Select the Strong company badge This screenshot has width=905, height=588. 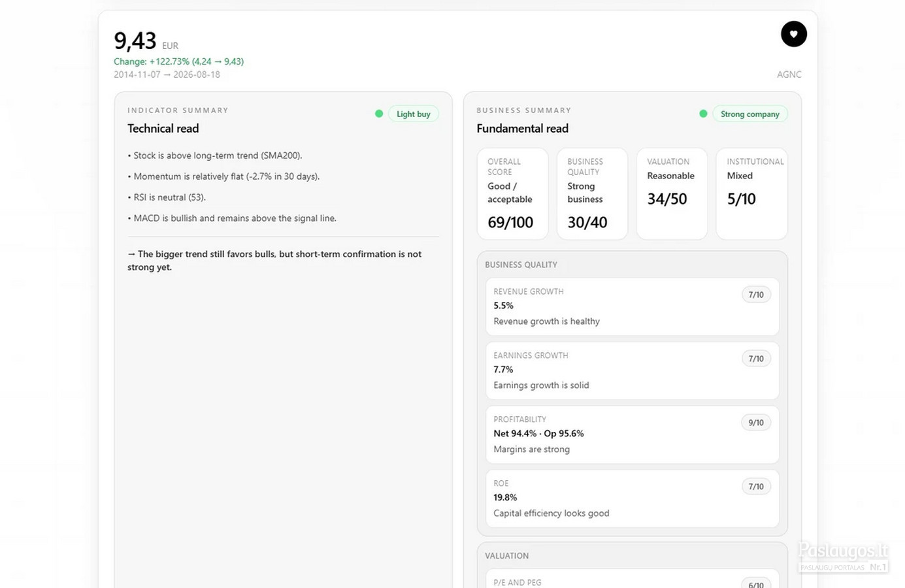[x=750, y=114]
